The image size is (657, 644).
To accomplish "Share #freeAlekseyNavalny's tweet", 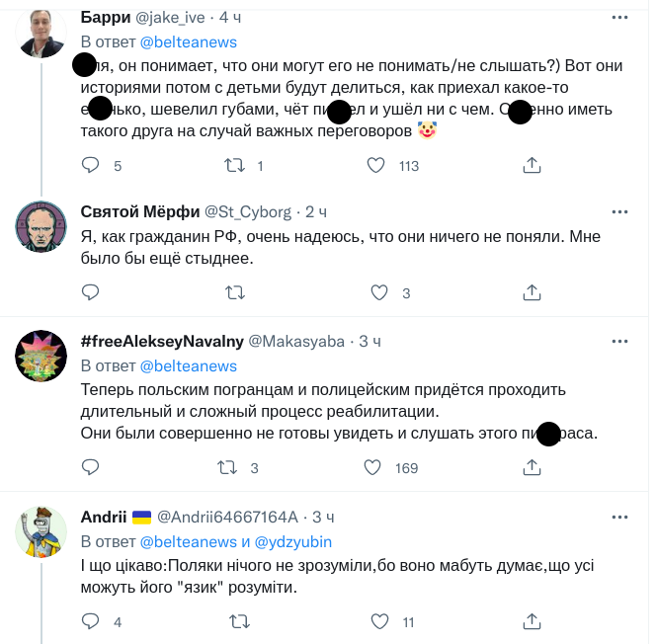I will tap(532, 467).
